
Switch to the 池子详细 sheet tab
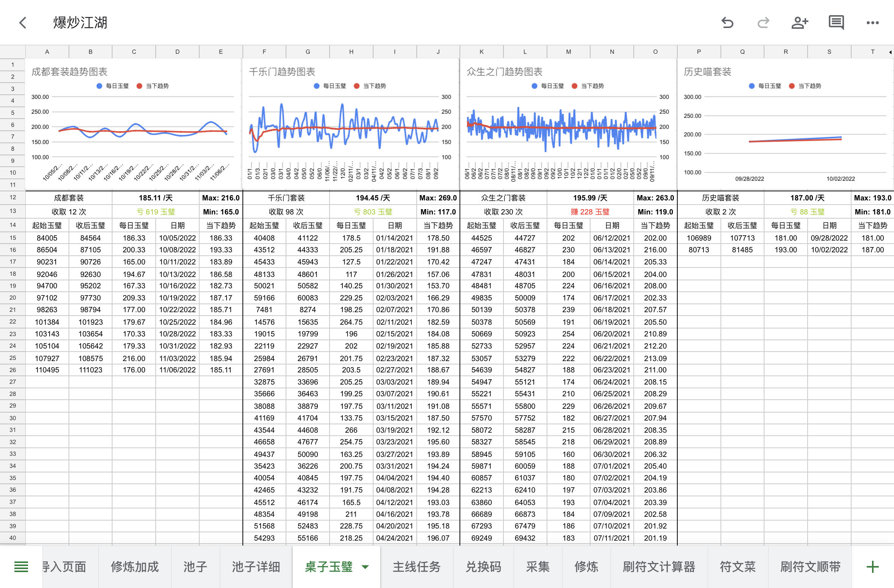click(x=256, y=567)
